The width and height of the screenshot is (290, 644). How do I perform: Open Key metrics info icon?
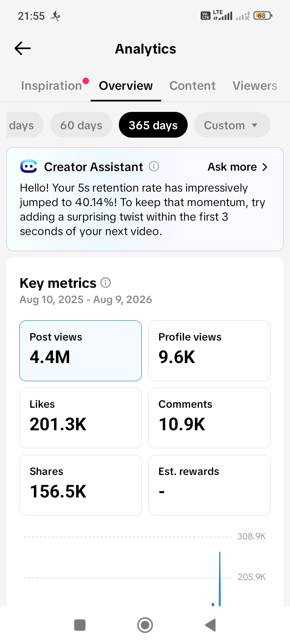click(106, 283)
